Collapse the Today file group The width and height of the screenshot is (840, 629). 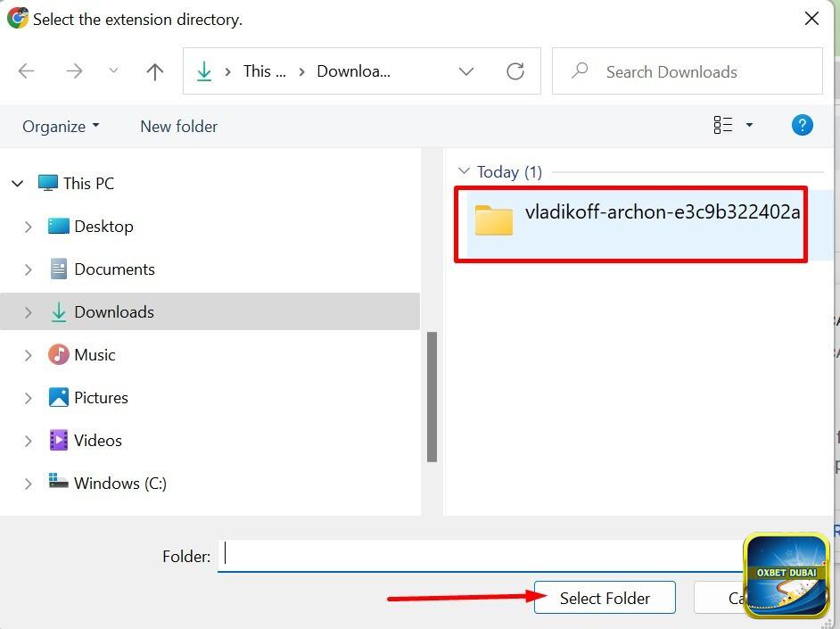[463, 171]
